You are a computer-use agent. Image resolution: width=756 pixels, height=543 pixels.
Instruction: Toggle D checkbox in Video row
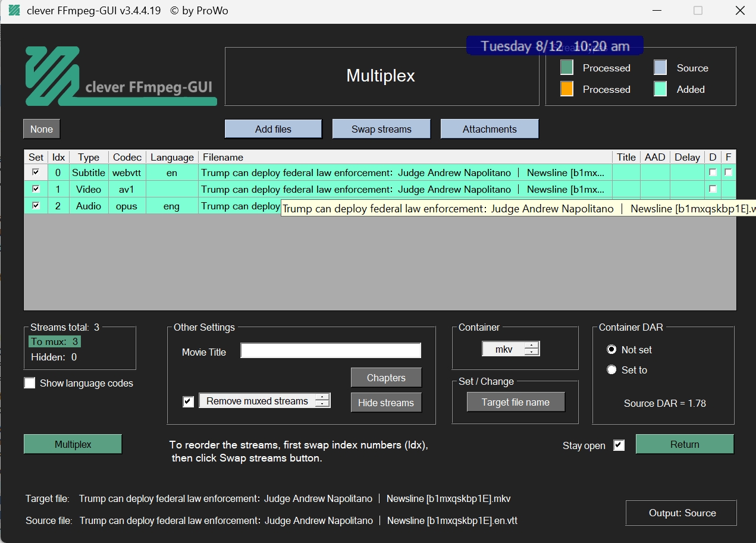pyautogui.click(x=713, y=189)
